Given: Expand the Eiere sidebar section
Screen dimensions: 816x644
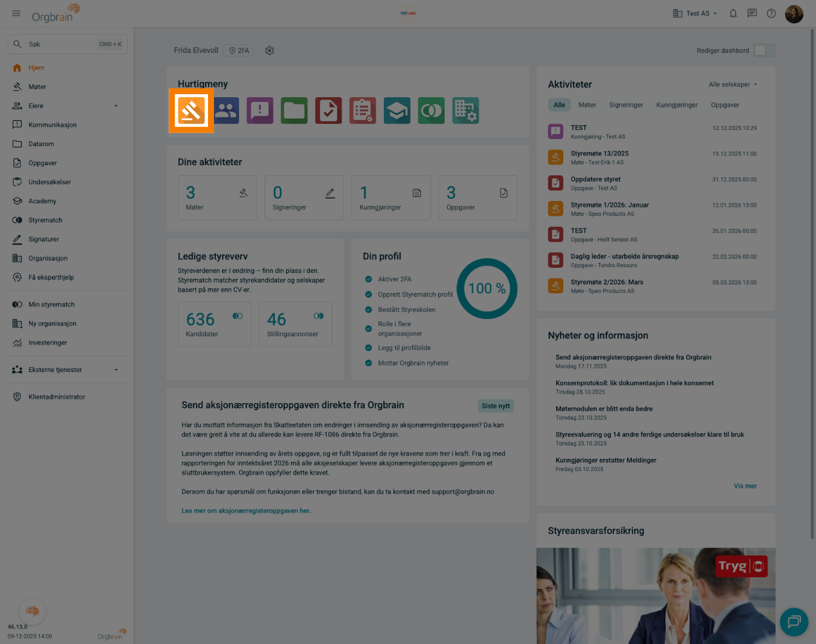Looking at the screenshot, I should pyautogui.click(x=116, y=106).
